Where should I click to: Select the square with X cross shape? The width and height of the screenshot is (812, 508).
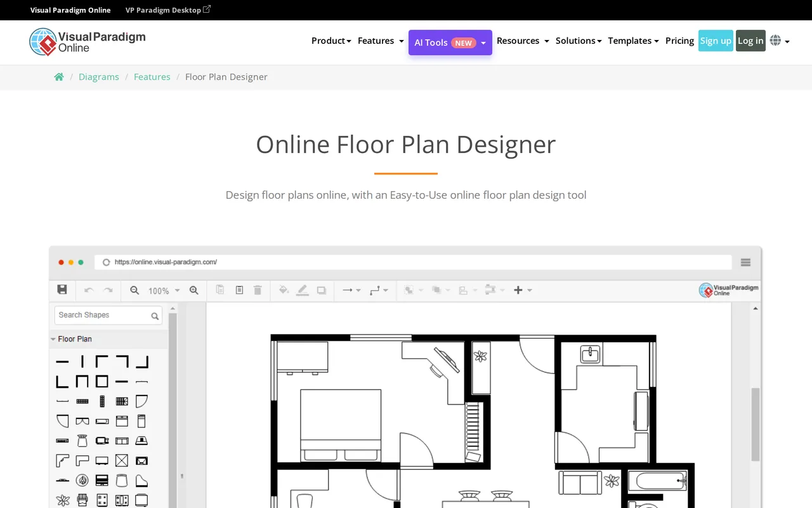(122, 460)
